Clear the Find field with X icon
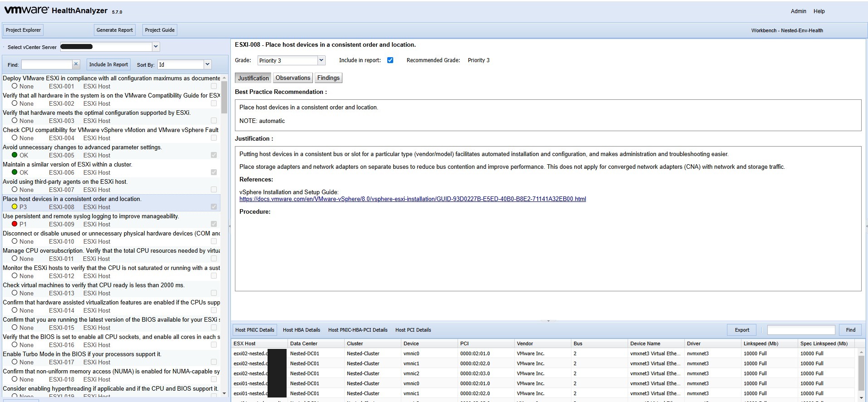 pyautogui.click(x=76, y=64)
